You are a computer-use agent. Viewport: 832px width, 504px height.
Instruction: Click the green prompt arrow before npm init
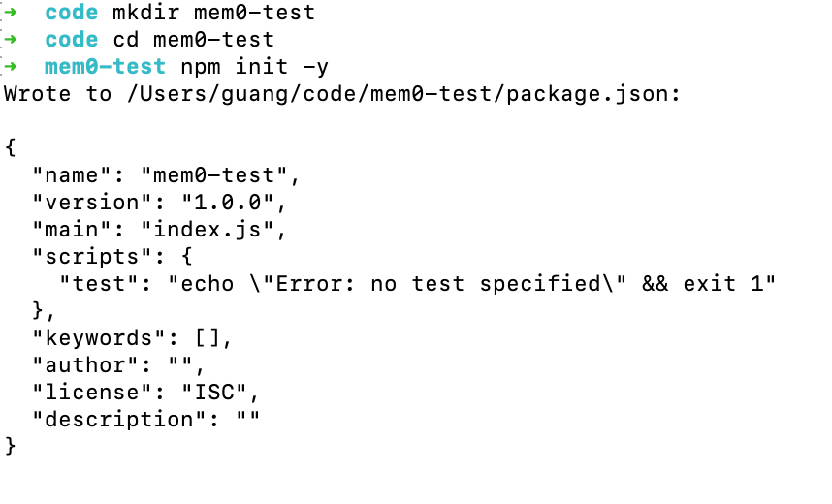coord(10,66)
